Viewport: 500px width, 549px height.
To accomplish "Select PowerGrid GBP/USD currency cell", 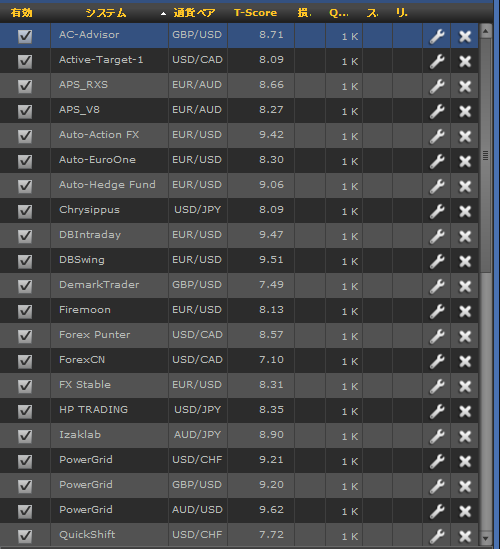I will 197,485.
